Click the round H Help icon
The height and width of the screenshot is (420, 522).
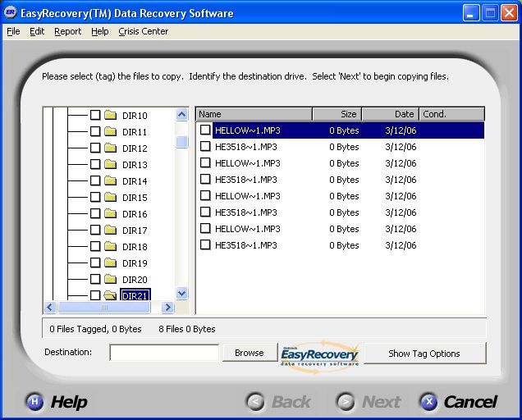point(34,402)
